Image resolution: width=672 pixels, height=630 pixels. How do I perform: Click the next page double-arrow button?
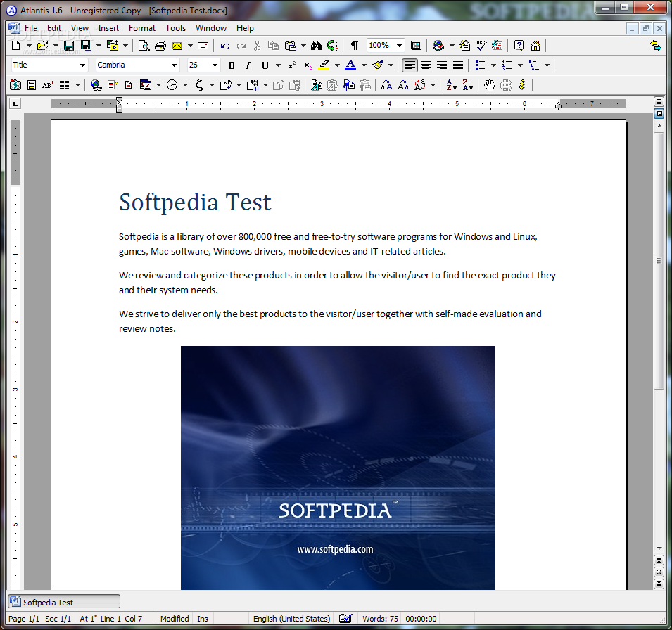pyautogui.click(x=659, y=584)
